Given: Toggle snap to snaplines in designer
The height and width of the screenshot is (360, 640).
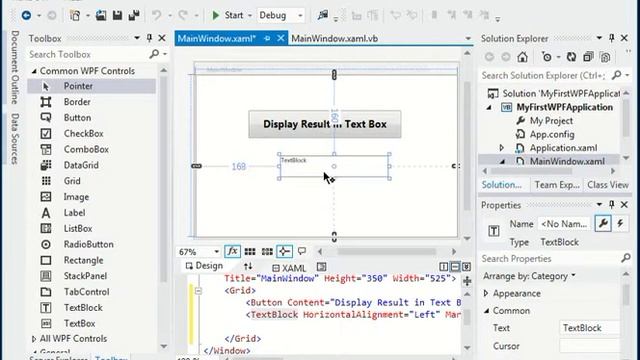Looking at the screenshot, I should [284, 251].
